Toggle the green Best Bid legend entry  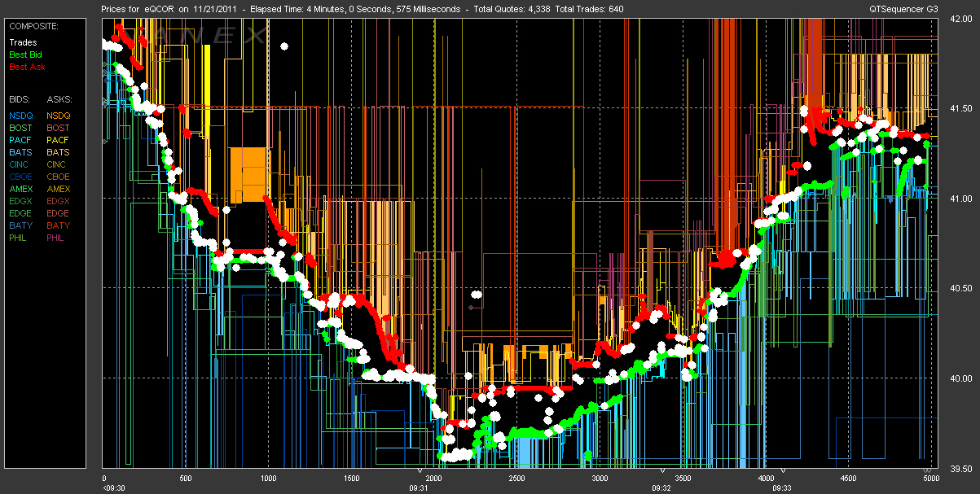click(x=25, y=54)
